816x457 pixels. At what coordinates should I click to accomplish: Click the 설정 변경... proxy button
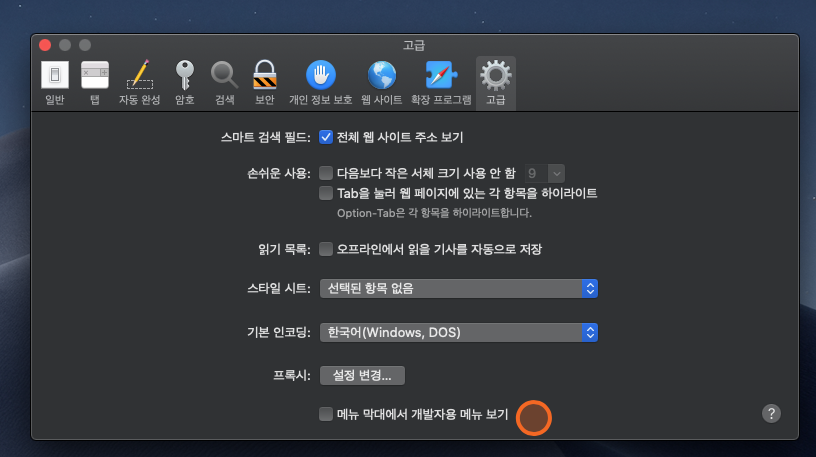tap(362, 375)
